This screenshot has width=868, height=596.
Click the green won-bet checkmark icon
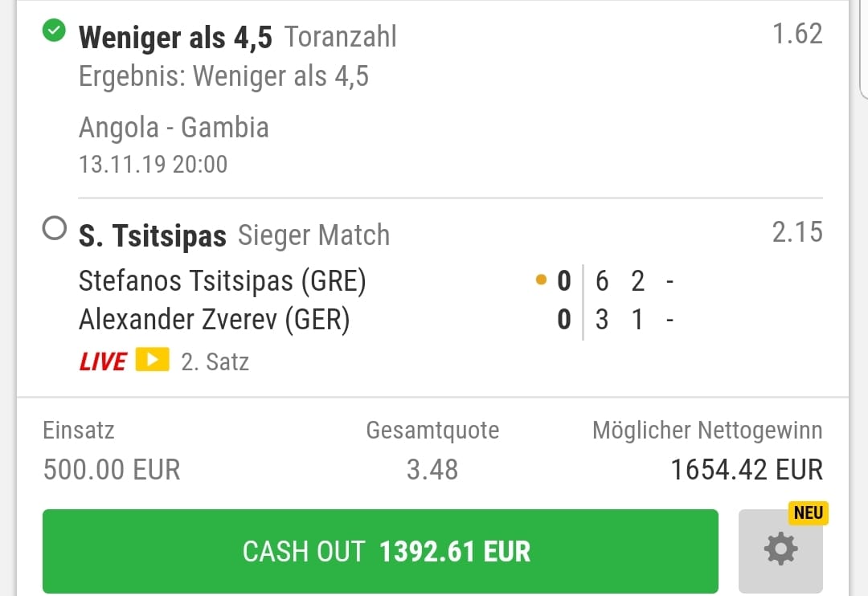54,32
